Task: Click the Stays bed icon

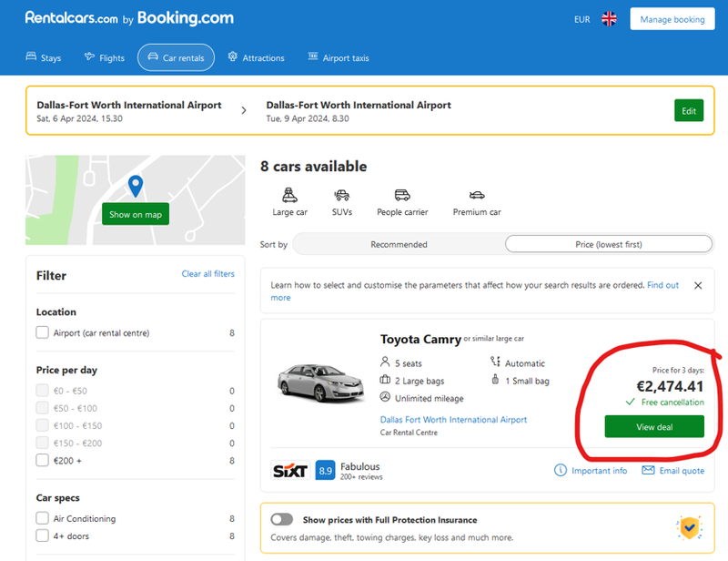Action: point(31,56)
